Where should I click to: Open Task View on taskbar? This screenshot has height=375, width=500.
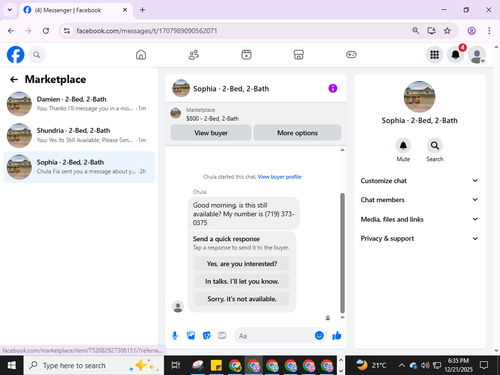[176, 365]
